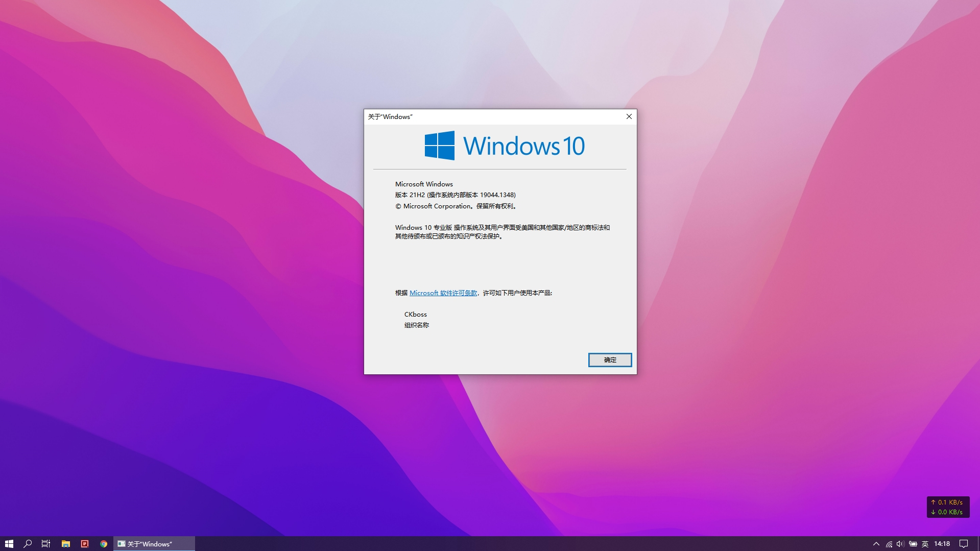Click the version text 21H2 19044.1348

pos(456,195)
